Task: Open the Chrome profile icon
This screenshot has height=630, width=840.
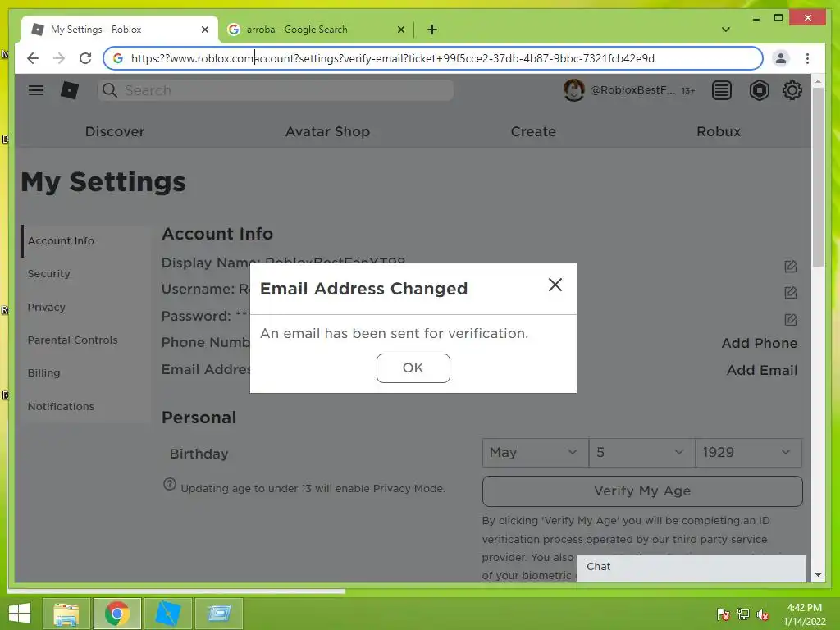Action: pos(781,58)
